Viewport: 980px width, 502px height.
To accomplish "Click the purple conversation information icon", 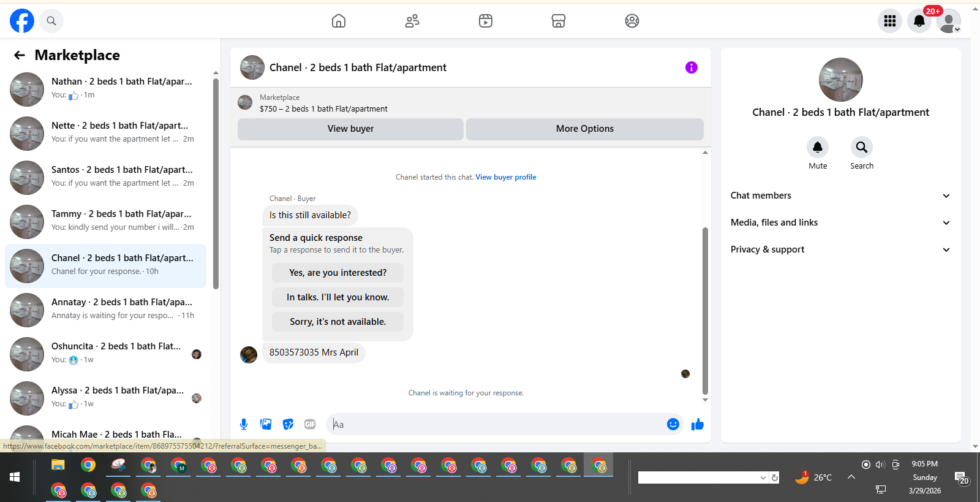I will tap(692, 67).
